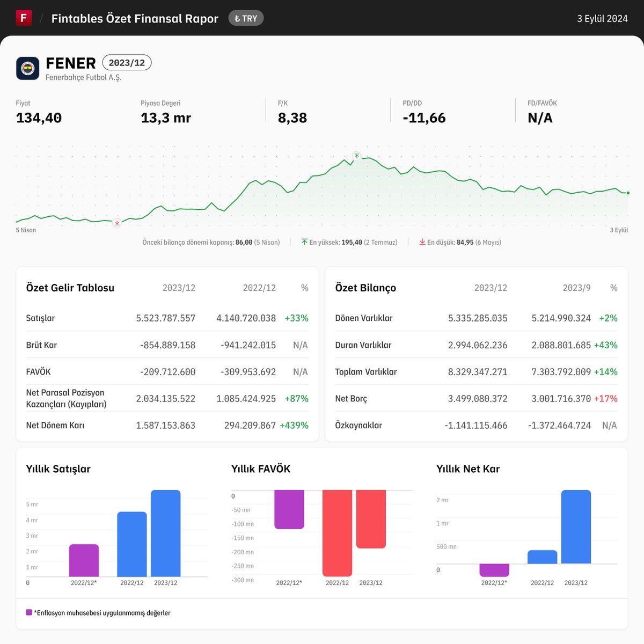Click the Yıllık Net Kar chart title

[468, 469]
